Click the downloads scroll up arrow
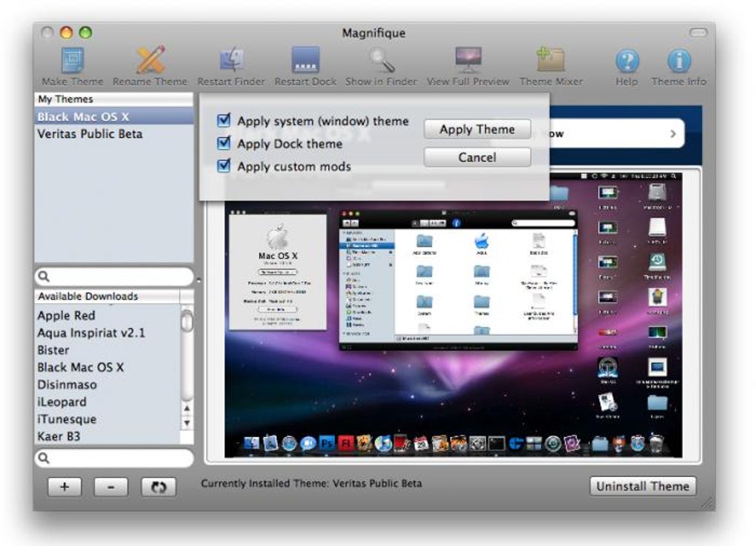This screenshot has height=546, width=756. pos(187,408)
